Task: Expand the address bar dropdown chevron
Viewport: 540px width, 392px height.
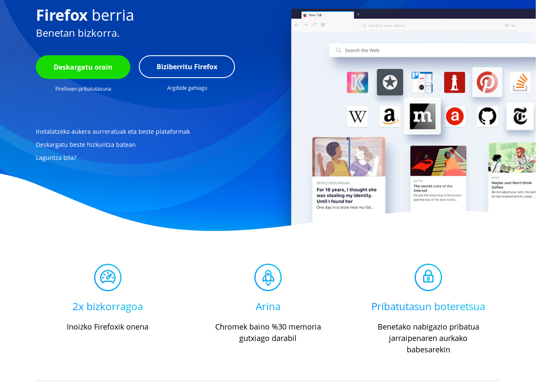Action: pyautogui.click(x=513, y=26)
